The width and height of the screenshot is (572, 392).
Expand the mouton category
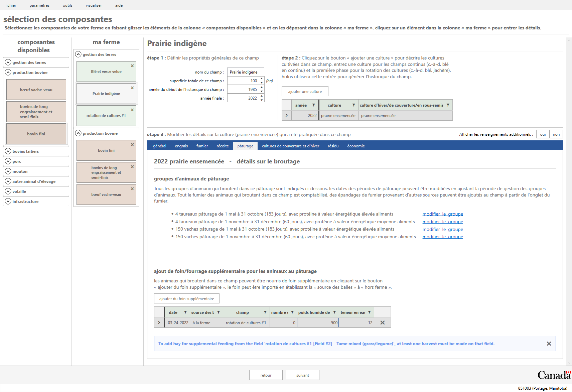8,171
